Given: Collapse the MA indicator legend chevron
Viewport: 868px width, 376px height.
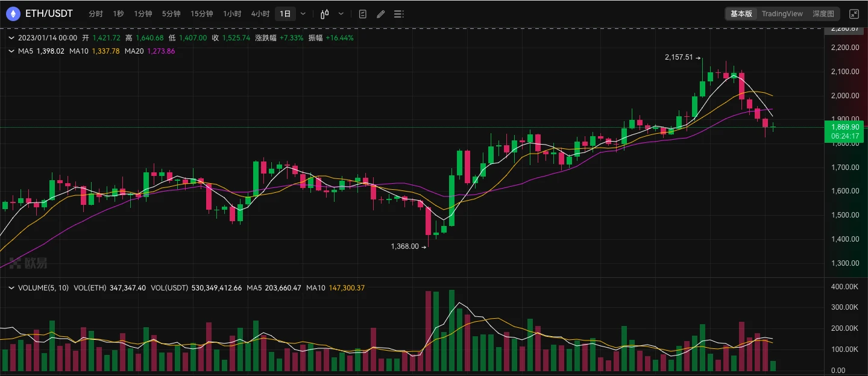Looking at the screenshot, I should tap(12, 51).
